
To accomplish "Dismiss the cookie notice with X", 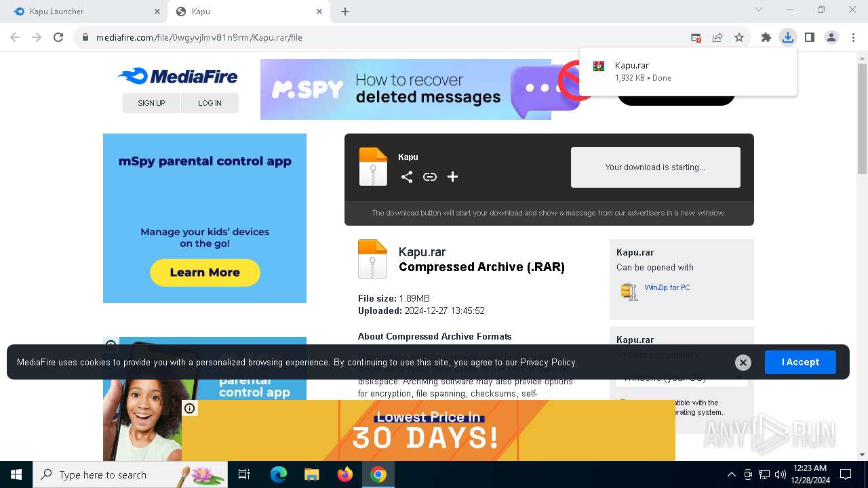I will pyautogui.click(x=743, y=363).
